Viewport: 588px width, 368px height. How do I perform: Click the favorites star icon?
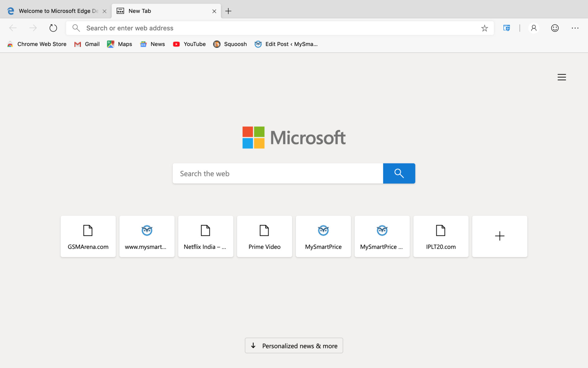pos(485,28)
